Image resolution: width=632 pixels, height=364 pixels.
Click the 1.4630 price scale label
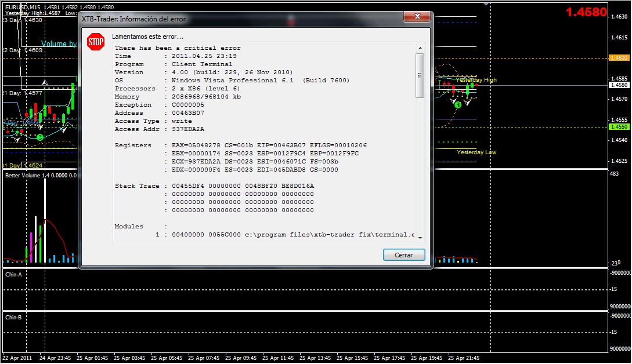619,16
